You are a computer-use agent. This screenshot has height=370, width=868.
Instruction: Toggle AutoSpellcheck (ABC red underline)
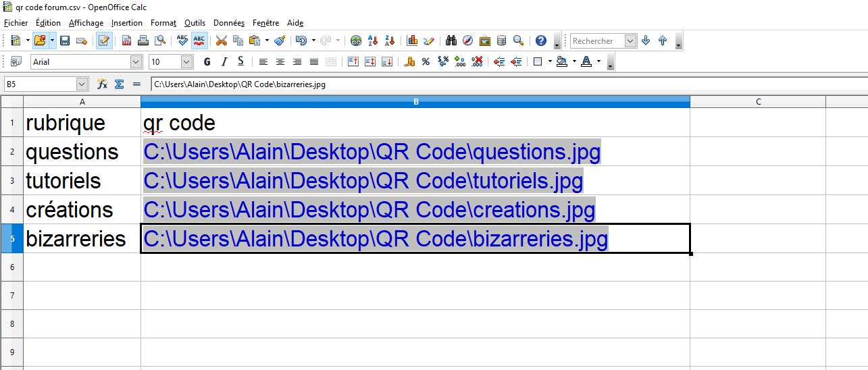click(x=199, y=41)
